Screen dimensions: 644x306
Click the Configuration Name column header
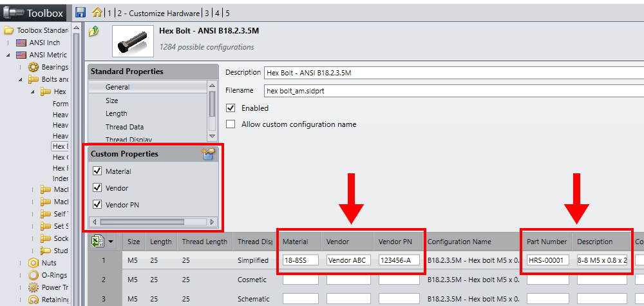coord(459,242)
